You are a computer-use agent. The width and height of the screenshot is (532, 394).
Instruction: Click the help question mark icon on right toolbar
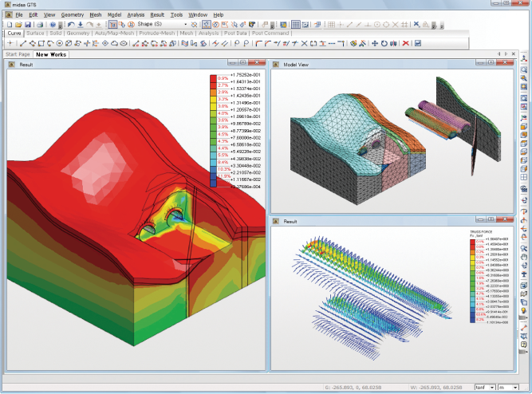pos(524,344)
